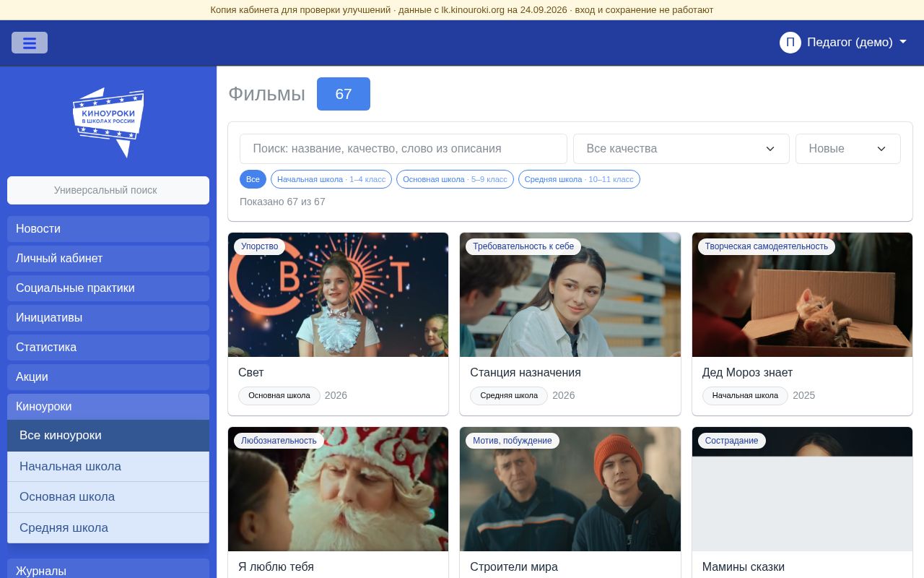Screen dimensions: 924x578
Task: Click 'Основная школа' badge on Свет card
Action: [279, 396]
